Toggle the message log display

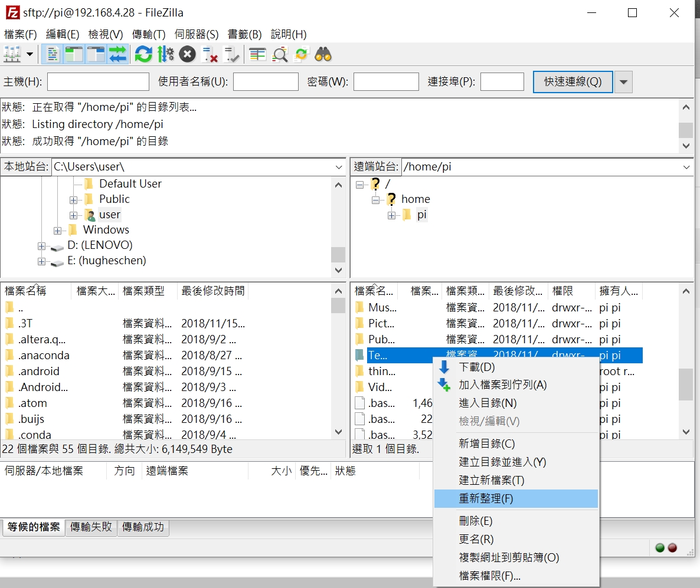click(53, 54)
